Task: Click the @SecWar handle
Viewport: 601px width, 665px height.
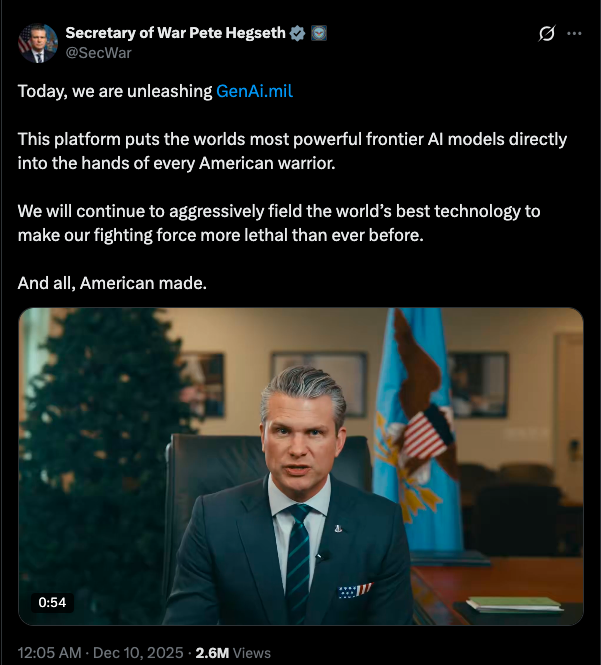Action: pos(98,52)
